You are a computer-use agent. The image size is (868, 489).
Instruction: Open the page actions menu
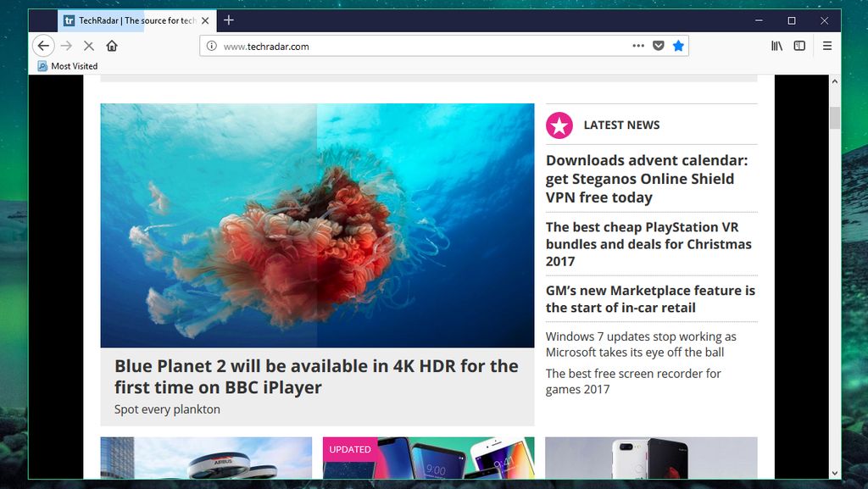[638, 46]
